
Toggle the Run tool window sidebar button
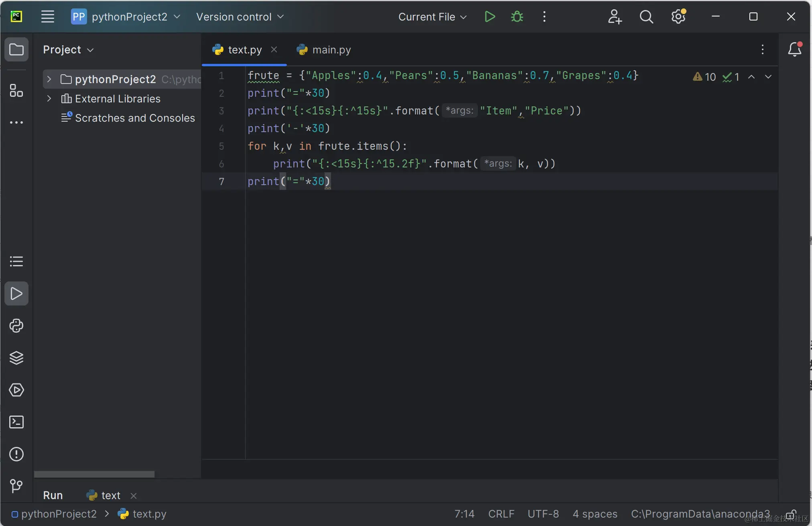click(16, 294)
